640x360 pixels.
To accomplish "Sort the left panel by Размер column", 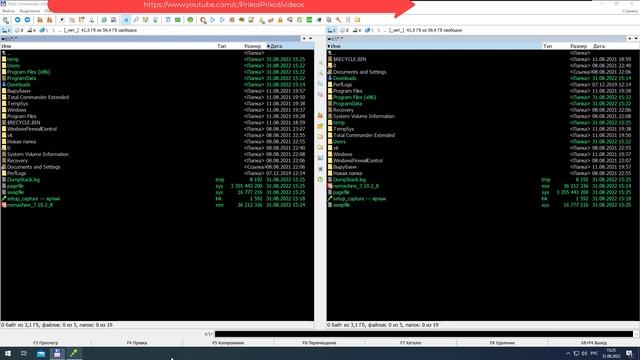I will 253,46.
